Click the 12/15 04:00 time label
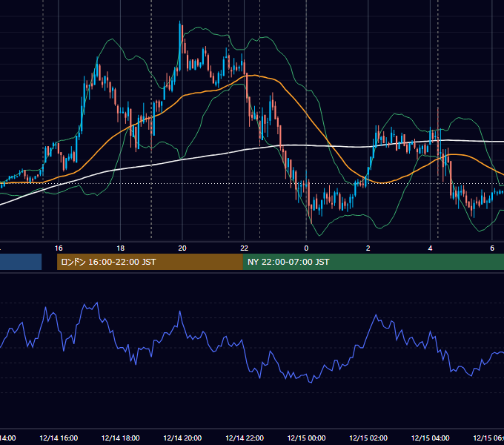The height and width of the screenshot is (445, 504). (430, 438)
